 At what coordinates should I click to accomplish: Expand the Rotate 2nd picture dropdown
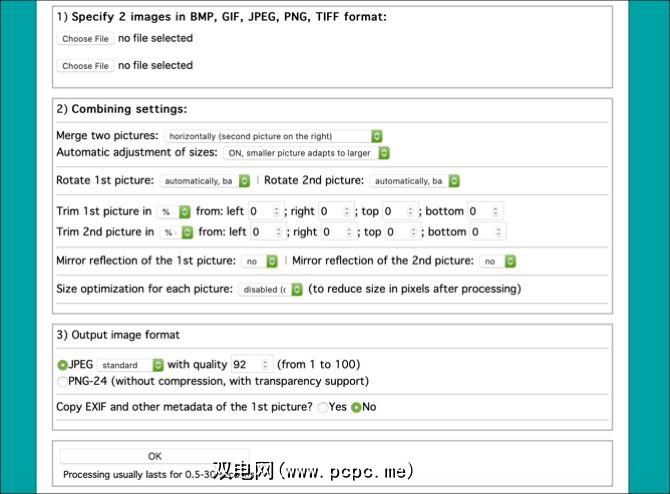(415, 181)
